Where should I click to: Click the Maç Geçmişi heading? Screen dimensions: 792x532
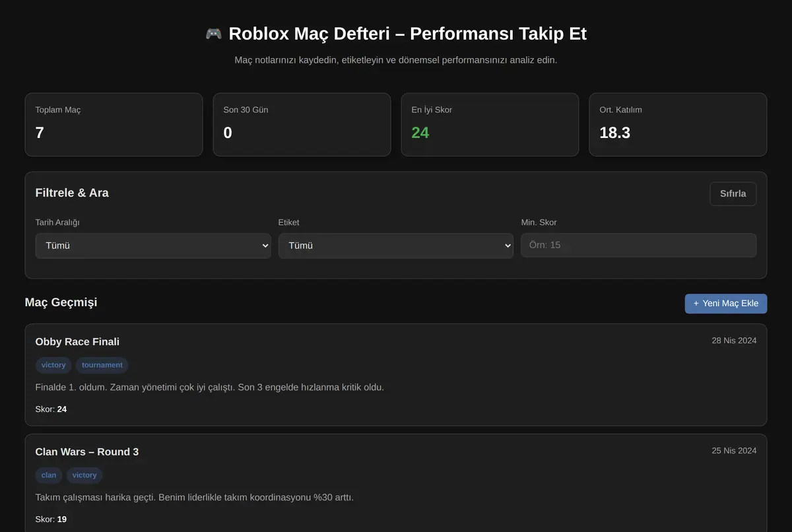coord(61,302)
